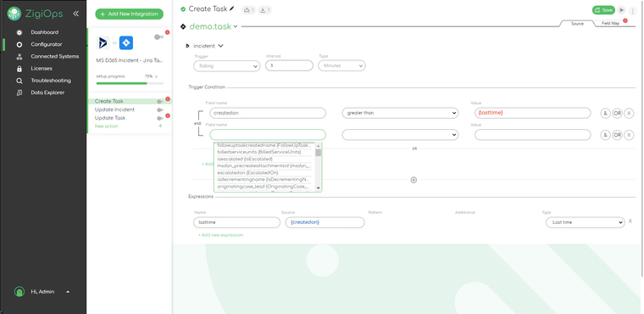This screenshot has width=644, height=314.
Task: Expand the demo.task dropdown chevron
Action: click(x=236, y=27)
